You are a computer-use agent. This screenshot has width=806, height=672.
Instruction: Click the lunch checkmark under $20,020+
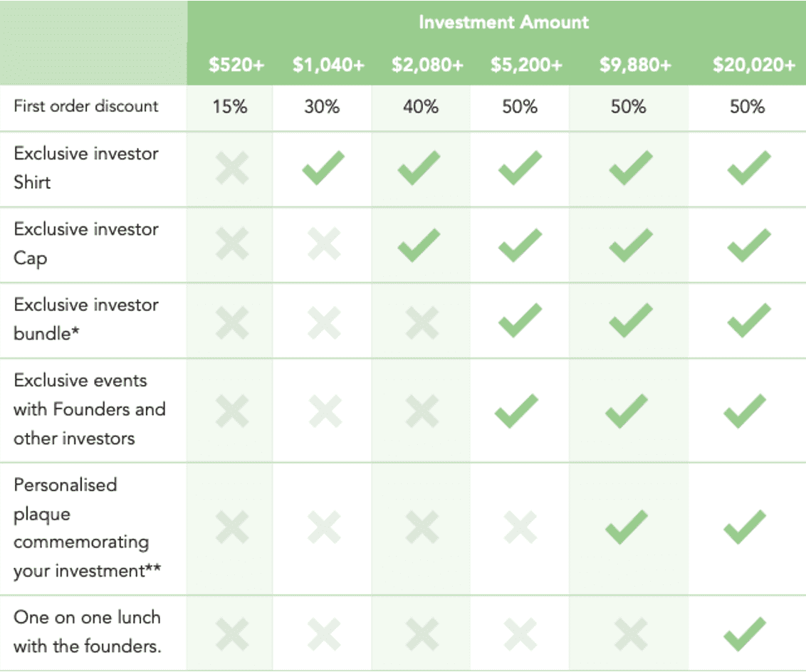pyautogui.click(x=745, y=634)
